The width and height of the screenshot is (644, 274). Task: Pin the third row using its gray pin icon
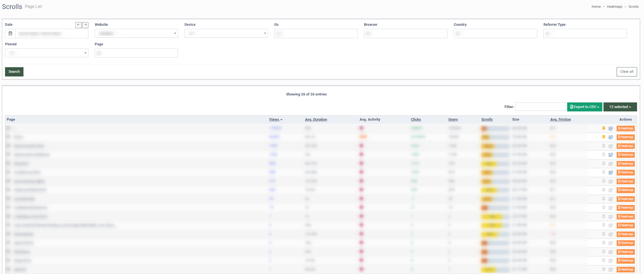[x=603, y=146]
